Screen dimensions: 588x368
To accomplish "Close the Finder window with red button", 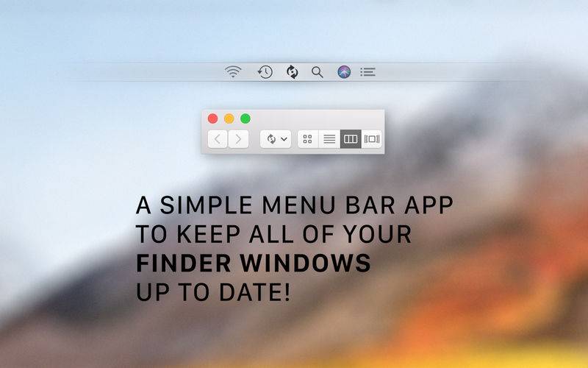I will point(212,118).
